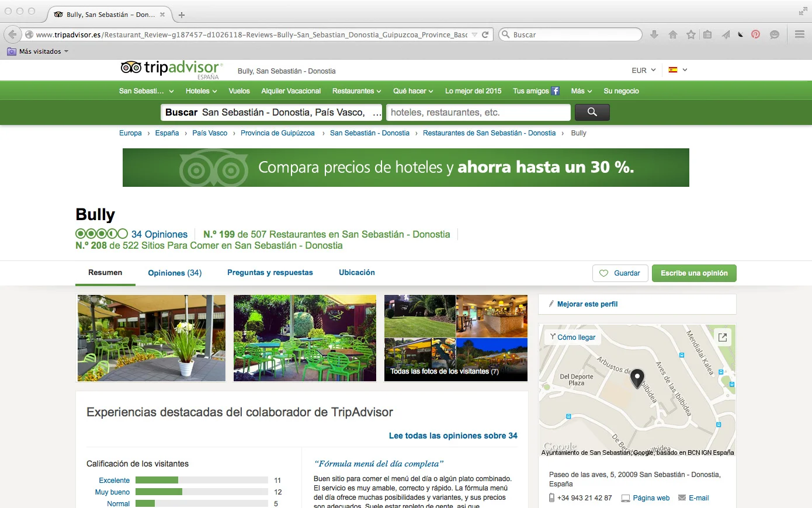Click the Escribe una opinión button

tap(694, 273)
